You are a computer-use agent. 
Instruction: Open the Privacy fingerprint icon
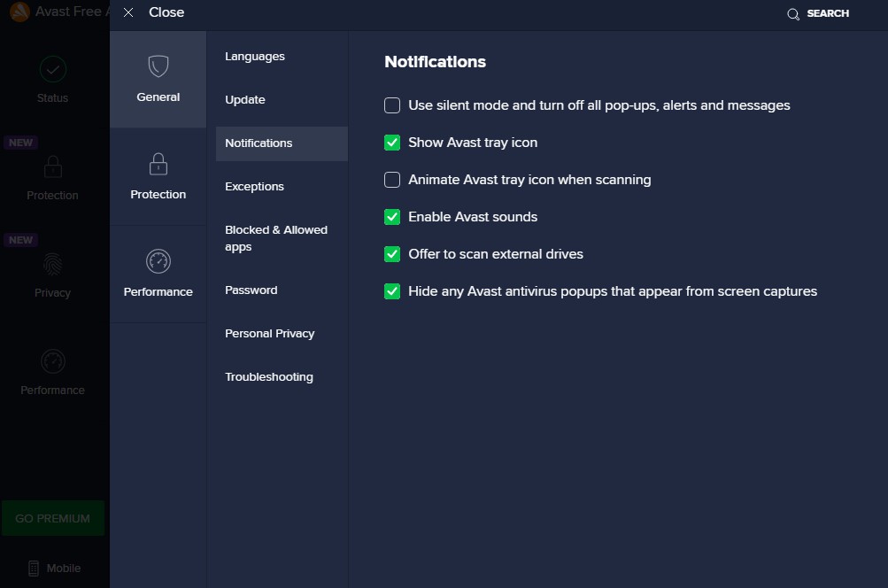tap(52, 264)
